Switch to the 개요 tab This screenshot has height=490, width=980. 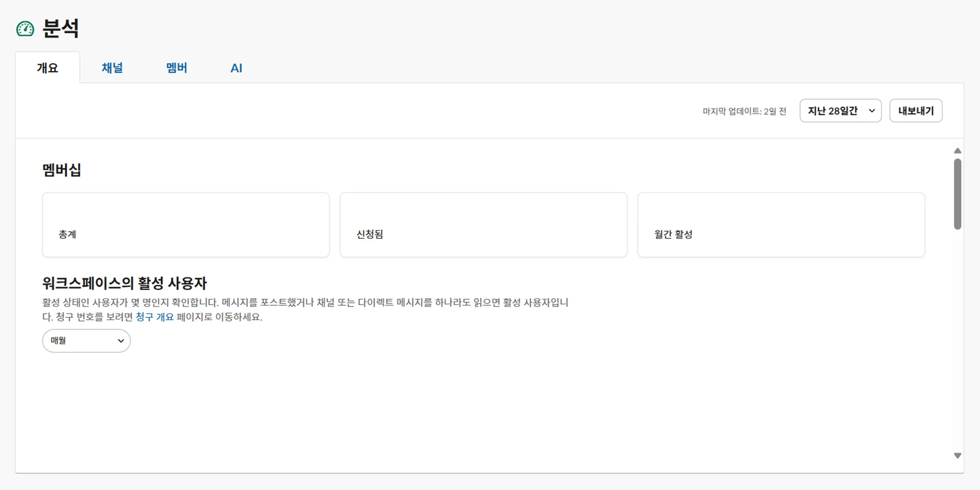pyautogui.click(x=47, y=68)
